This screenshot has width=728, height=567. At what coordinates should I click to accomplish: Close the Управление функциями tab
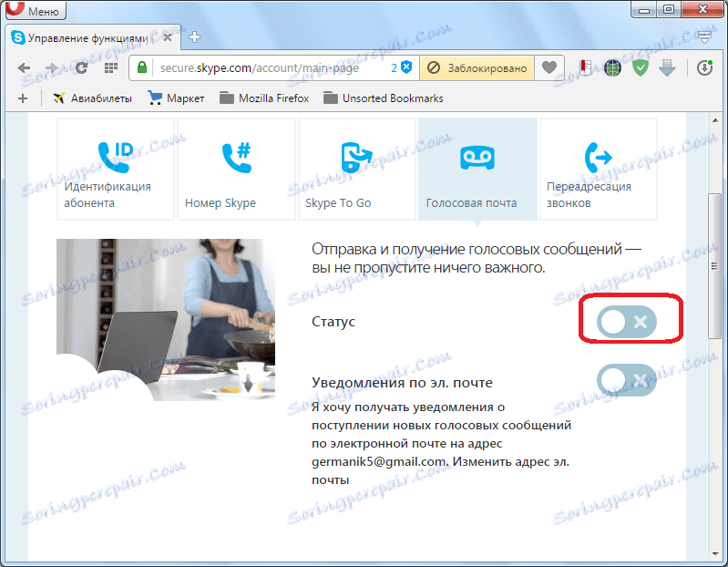168,37
